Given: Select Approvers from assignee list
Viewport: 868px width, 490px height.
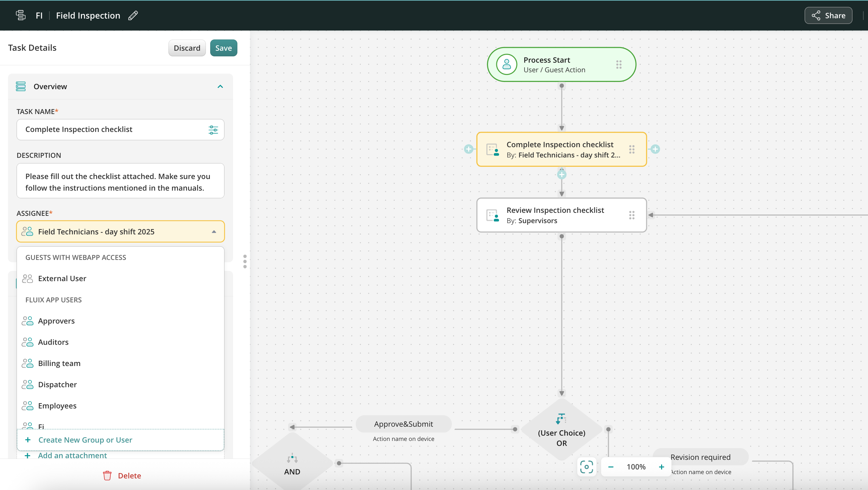Looking at the screenshot, I should click(x=56, y=321).
